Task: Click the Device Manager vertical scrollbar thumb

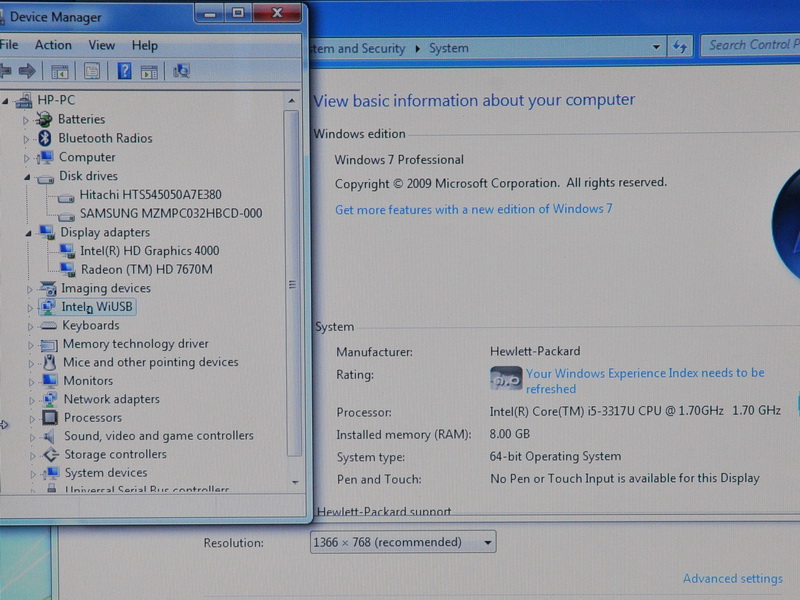Action: pyautogui.click(x=292, y=283)
